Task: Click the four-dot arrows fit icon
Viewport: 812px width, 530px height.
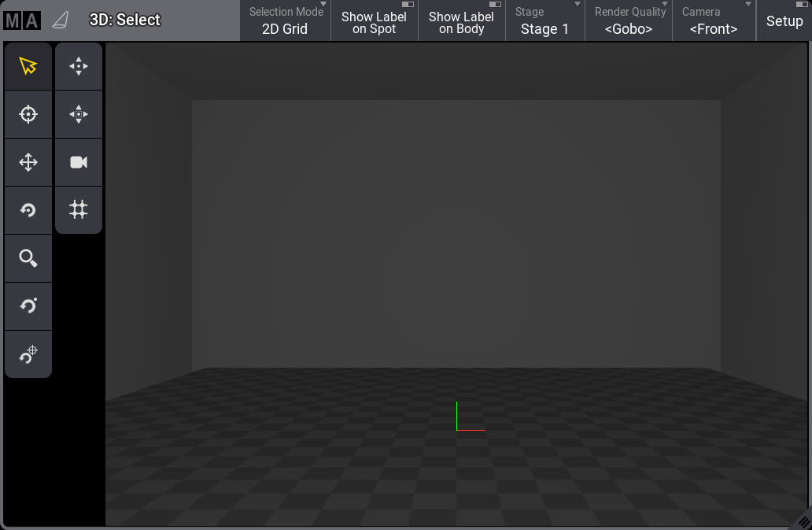Action: (x=79, y=67)
